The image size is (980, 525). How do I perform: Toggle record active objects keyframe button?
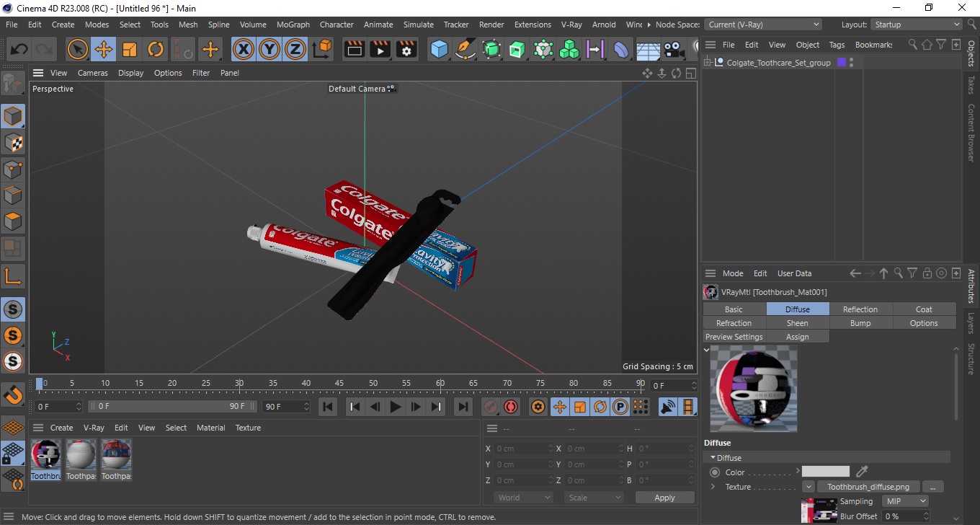tap(491, 407)
